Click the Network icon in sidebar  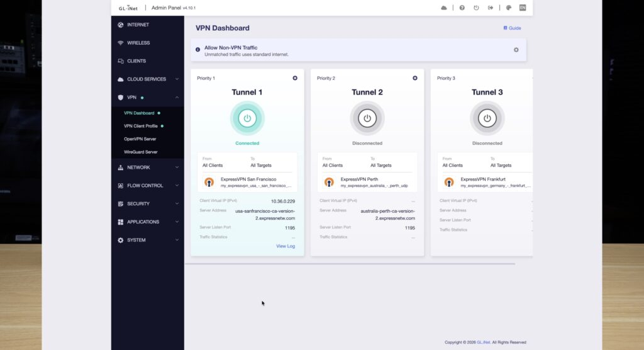tap(120, 167)
